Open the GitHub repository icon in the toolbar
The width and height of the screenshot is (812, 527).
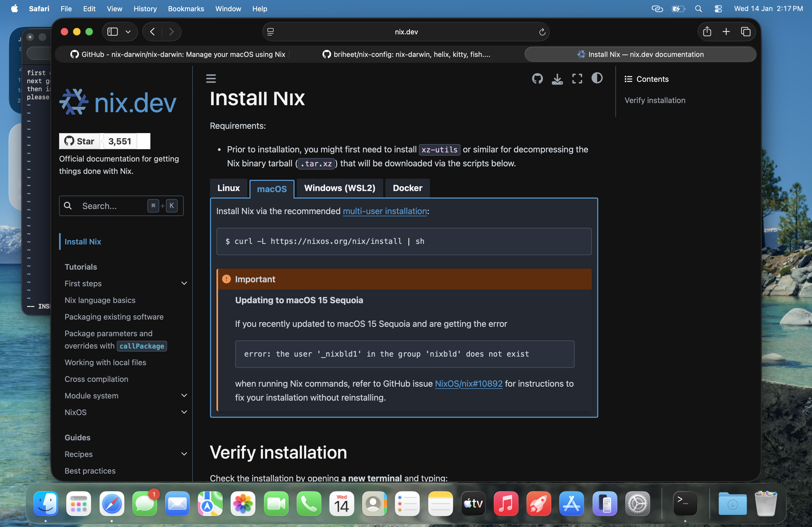[537, 78]
